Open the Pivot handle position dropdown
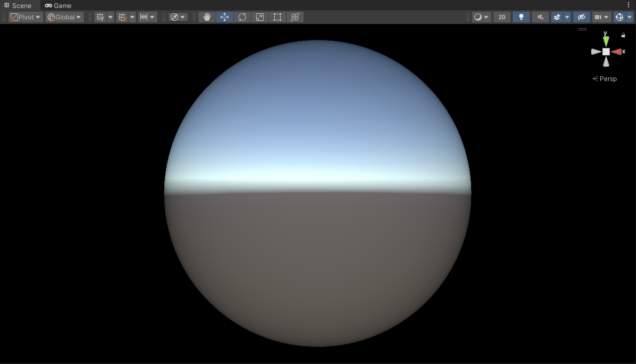Image resolution: width=636 pixels, height=364 pixels. (25, 17)
